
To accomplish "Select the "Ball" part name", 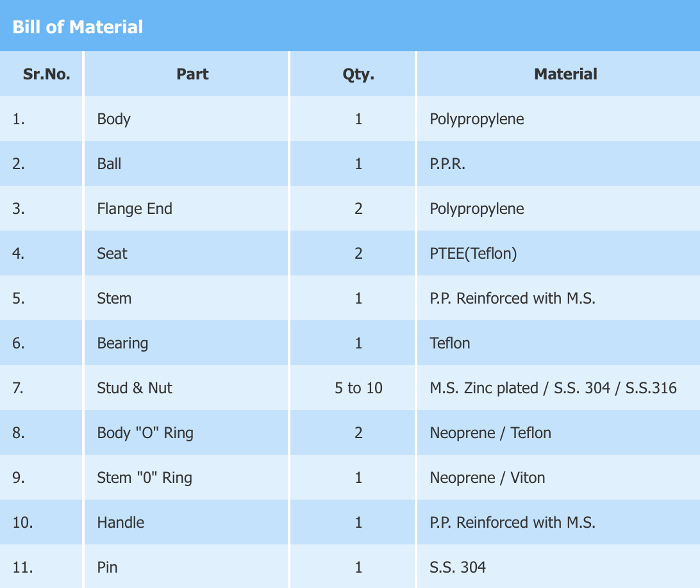I will pyautogui.click(x=109, y=164).
